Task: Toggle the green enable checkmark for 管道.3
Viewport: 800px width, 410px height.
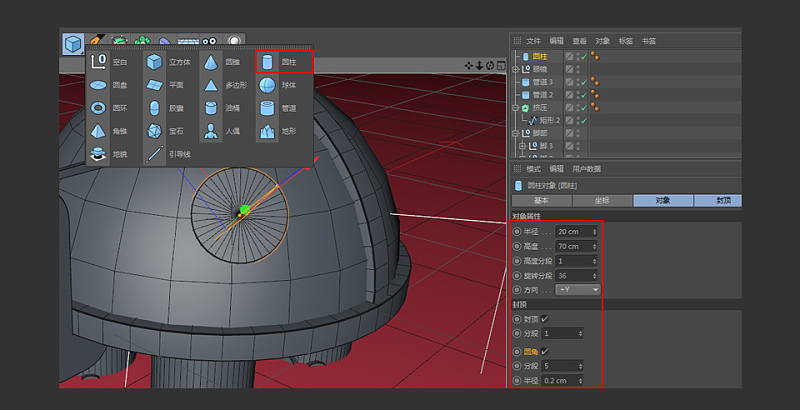Action: tap(583, 82)
